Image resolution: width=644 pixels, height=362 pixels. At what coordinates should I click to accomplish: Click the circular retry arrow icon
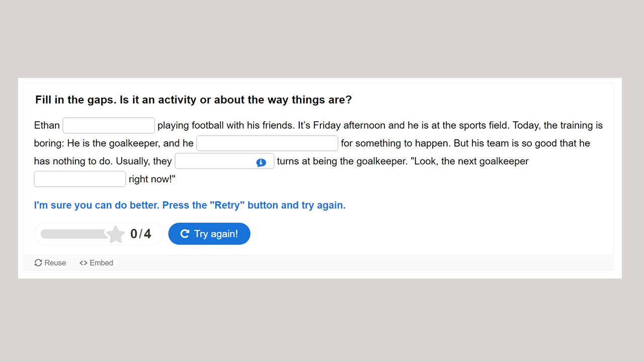pyautogui.click(x=185, y=234)
